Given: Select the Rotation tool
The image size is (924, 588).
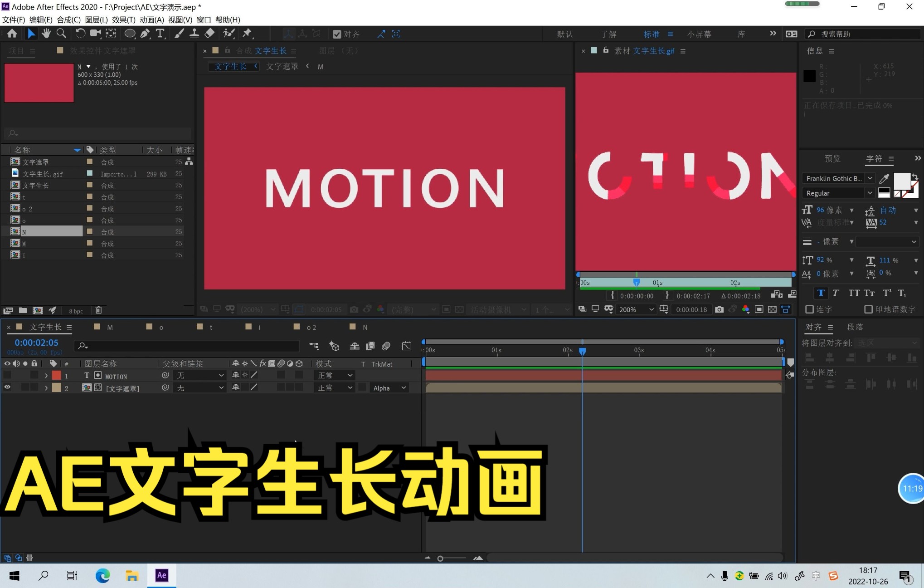Looking at the screenshot, I should pos(80,34).
